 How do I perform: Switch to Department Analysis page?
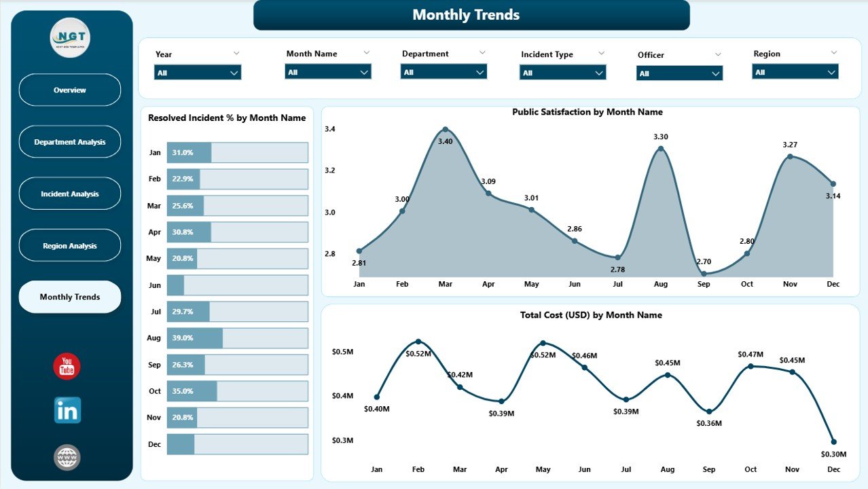[x=70, y=142]
